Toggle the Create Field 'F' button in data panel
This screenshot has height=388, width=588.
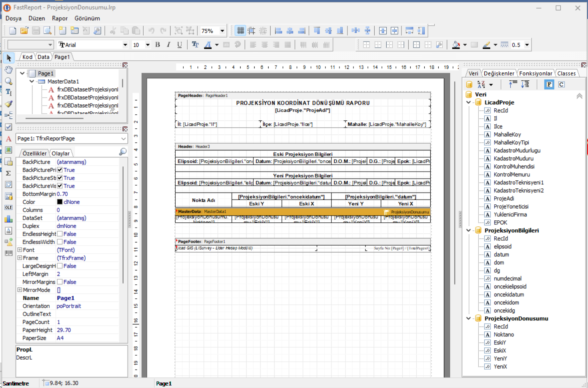coord(549,84)
